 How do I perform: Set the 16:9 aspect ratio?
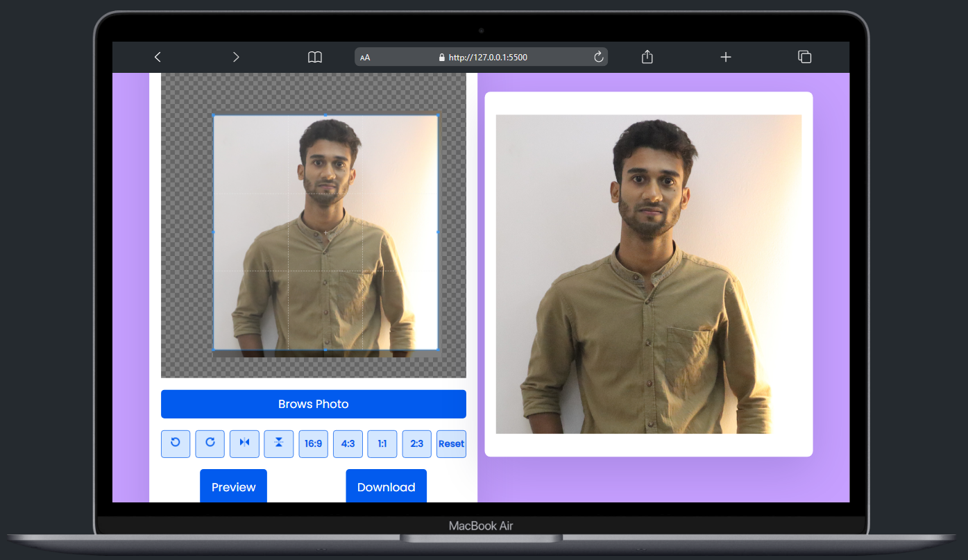tap(314, 443)
